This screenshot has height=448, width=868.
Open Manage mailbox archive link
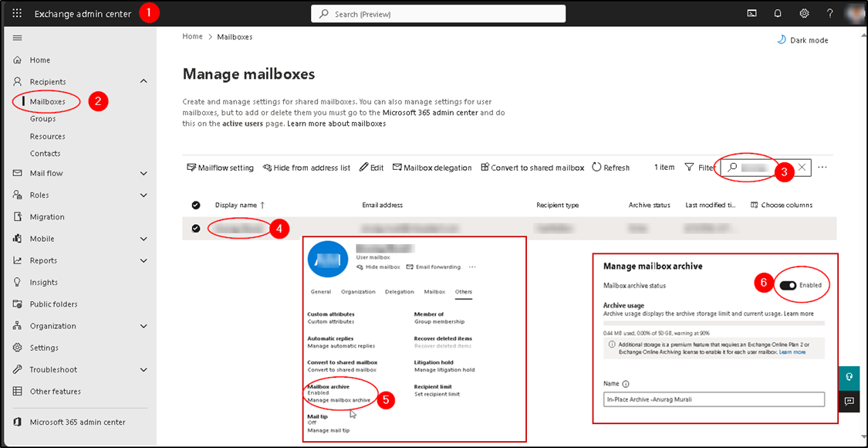click(339, 400)
